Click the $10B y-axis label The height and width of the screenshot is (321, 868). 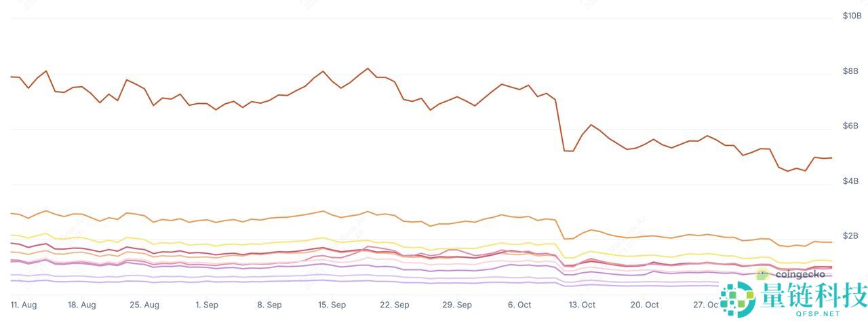[x=851, y=16]
